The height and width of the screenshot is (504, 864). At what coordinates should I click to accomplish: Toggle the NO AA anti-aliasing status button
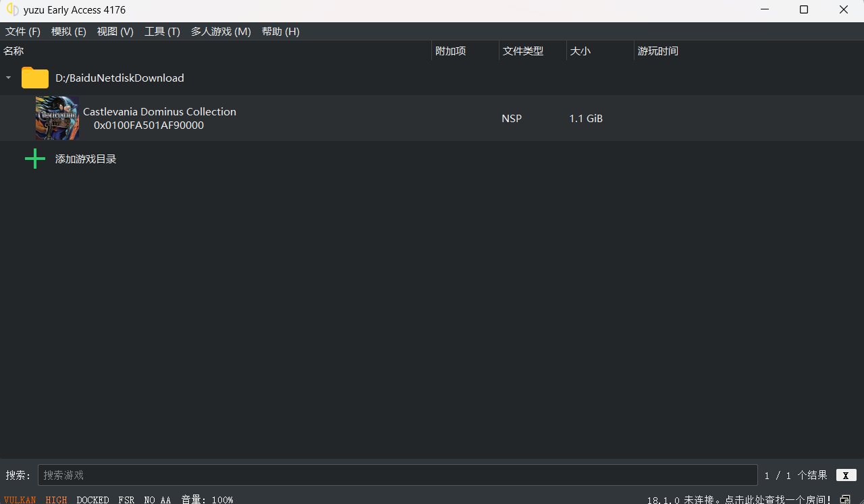pos(157,499)
